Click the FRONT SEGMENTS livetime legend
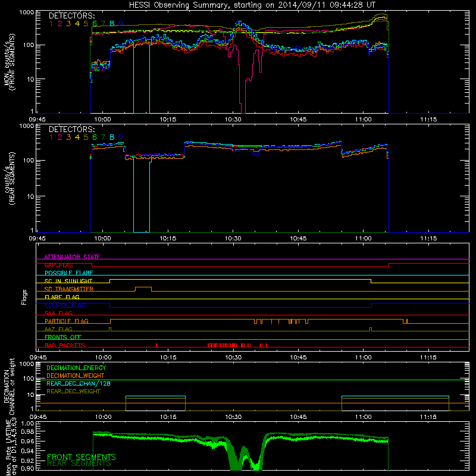Viewport: 476px width, 476px height. pyautogui.click(x=82, y=457)
